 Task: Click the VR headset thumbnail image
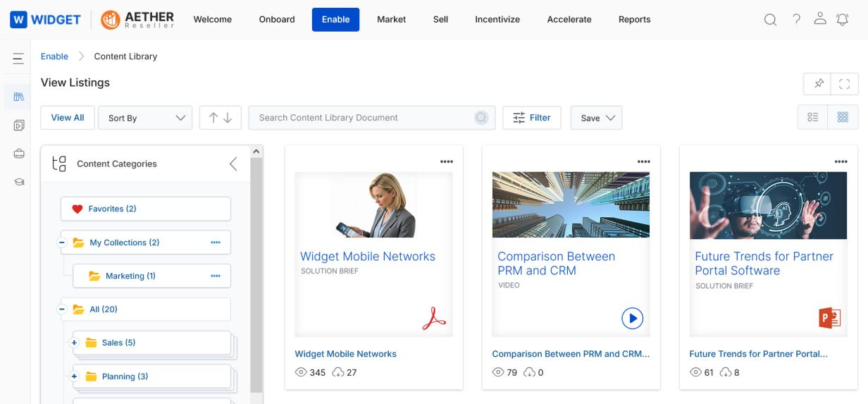point(768,204)
